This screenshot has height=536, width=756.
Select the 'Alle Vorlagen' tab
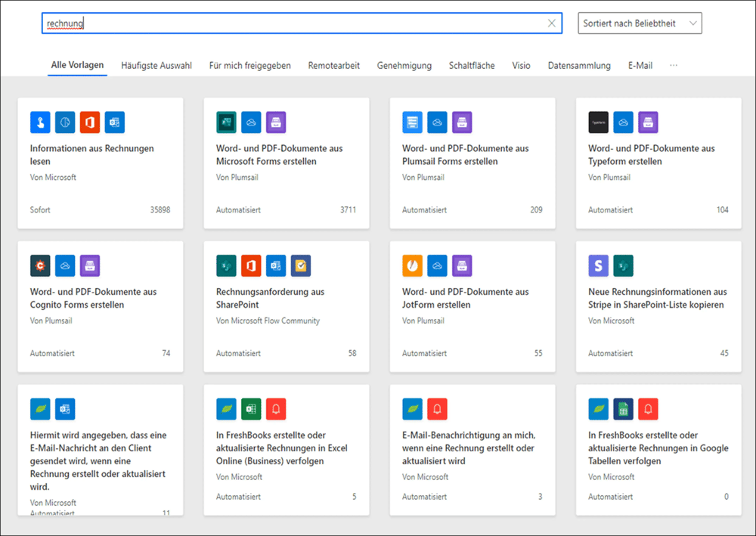77,65
